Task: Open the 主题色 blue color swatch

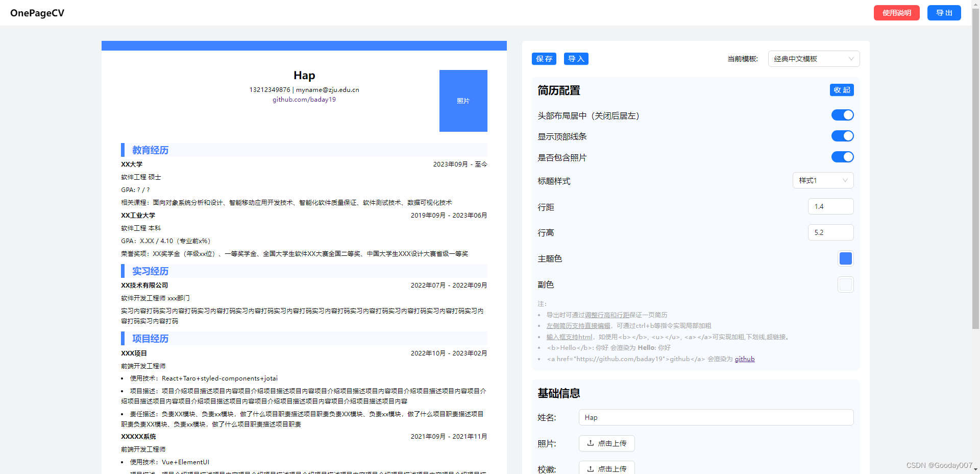Action: [845, 258]
